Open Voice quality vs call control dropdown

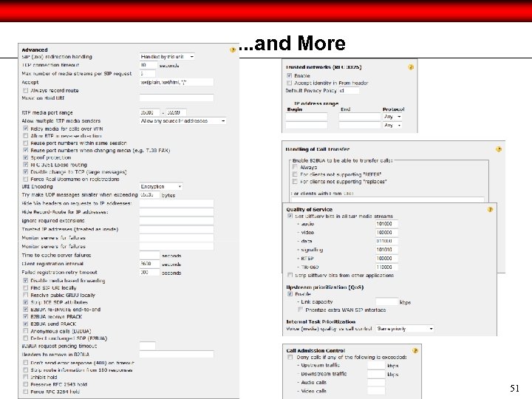(x=405, y=328)
